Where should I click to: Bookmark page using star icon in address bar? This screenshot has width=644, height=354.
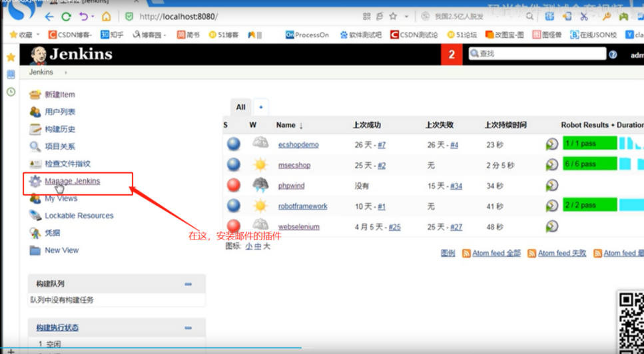click(393, 16)
